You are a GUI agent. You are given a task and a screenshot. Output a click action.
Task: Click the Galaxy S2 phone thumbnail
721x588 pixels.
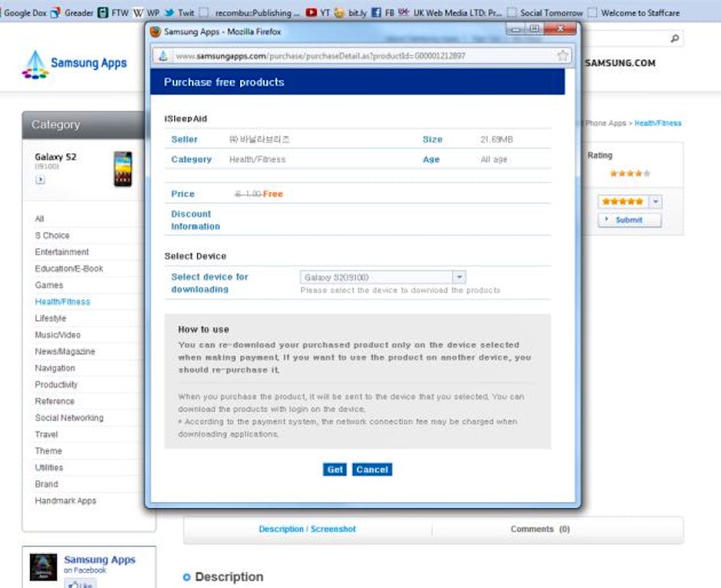point(122,168)
